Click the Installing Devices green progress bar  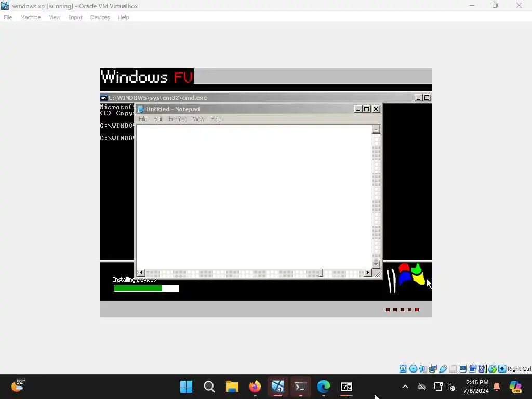(146, 288)
